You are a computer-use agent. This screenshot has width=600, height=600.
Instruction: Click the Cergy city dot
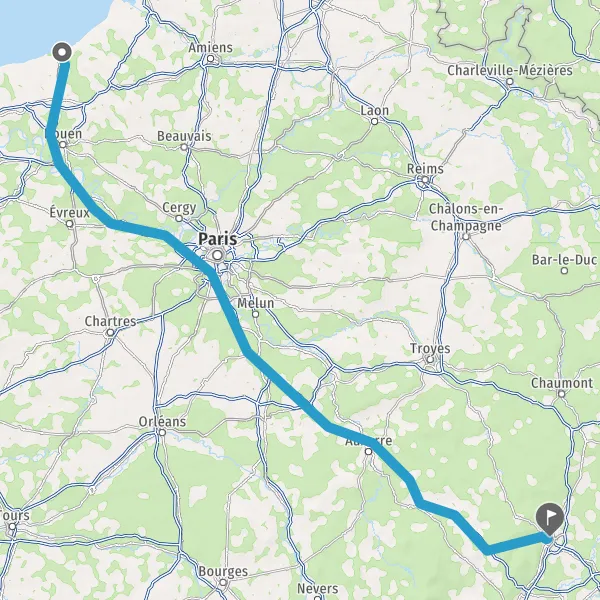point(179,218)
